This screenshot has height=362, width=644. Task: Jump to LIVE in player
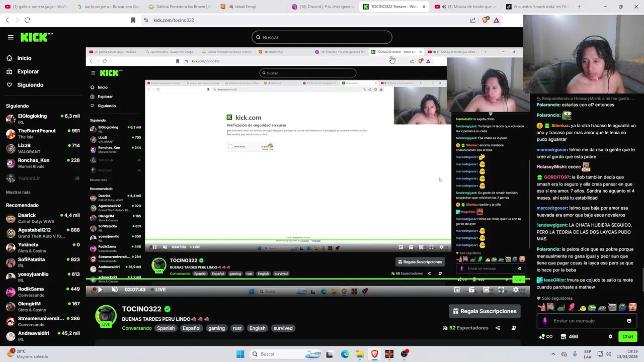click(x=158, y=290)
